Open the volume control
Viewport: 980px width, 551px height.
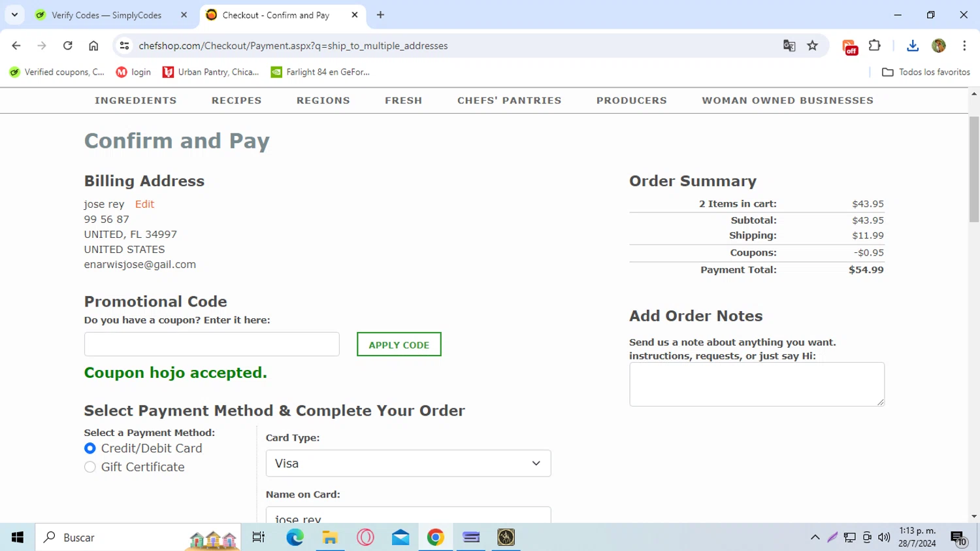884,537
